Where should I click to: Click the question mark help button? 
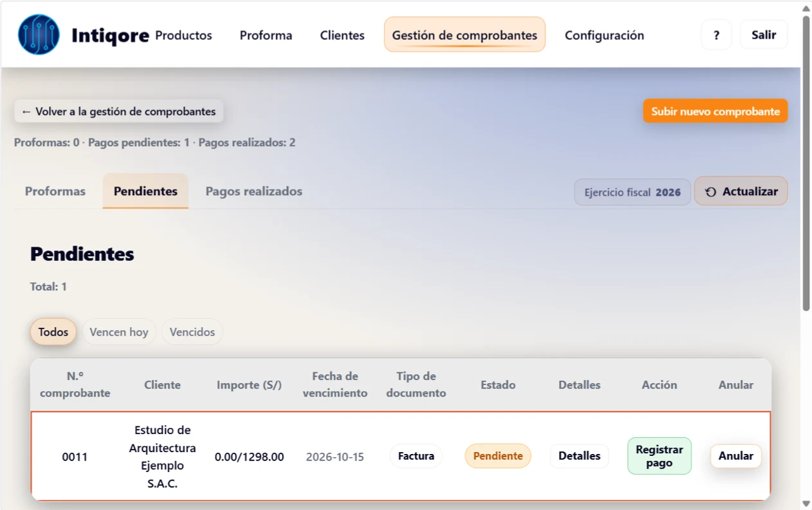(x=716, y=35)
